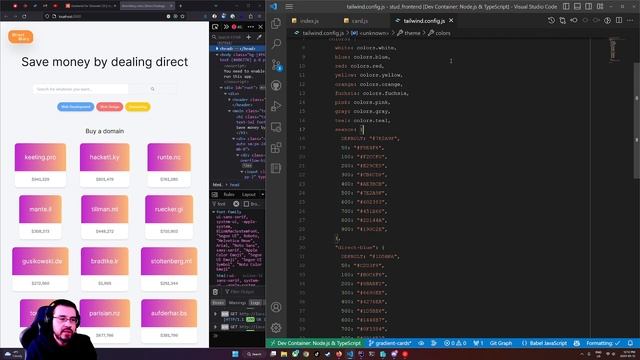640x360 pixels.
Task: Open the Remote Explorer view
Action: point(276,127)
